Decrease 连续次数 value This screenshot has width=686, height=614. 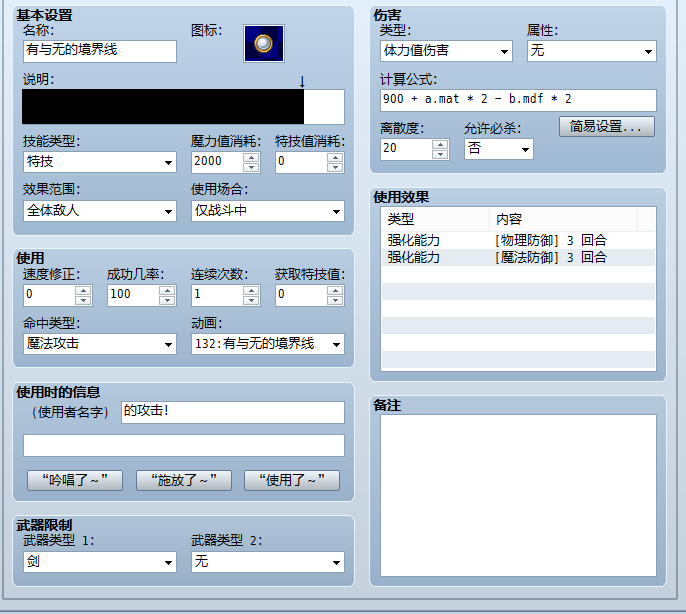251,300
